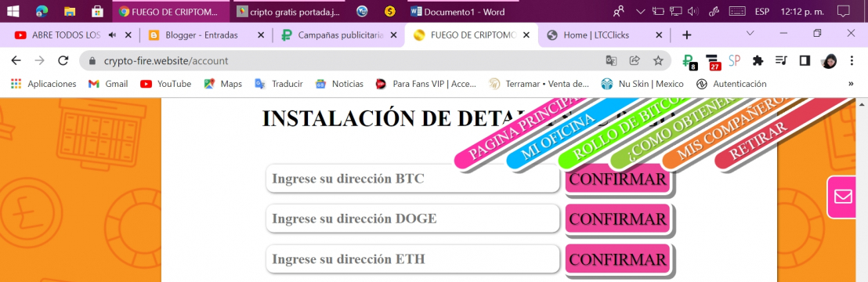Open the extension with red 27 badge
Screen dimensions: 868x282
[x=714, y=62]
